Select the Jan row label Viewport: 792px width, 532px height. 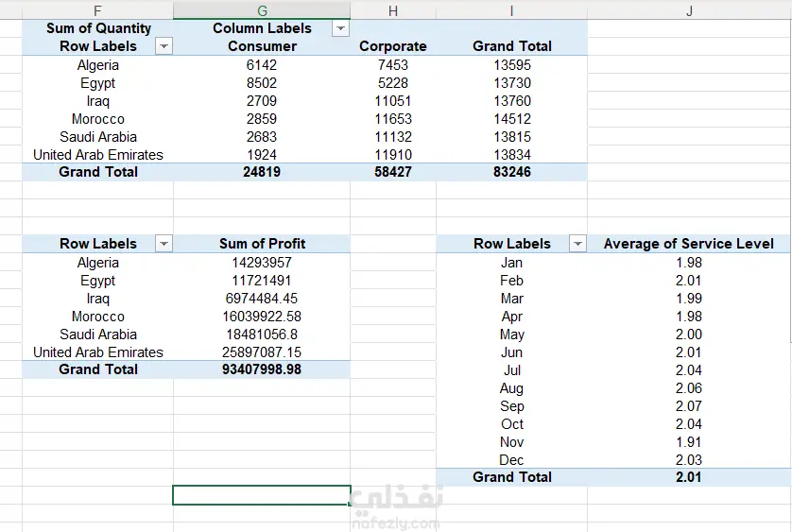tap(511, 263)
